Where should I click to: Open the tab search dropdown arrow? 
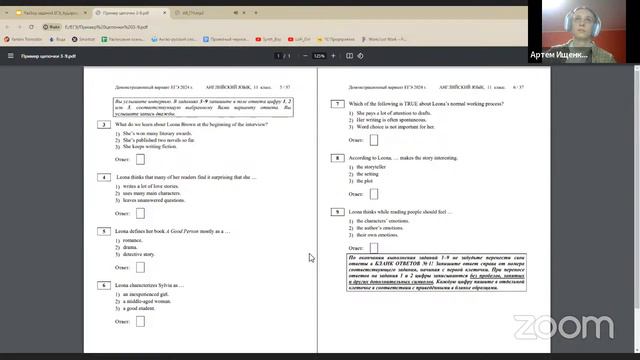(7, 13)
